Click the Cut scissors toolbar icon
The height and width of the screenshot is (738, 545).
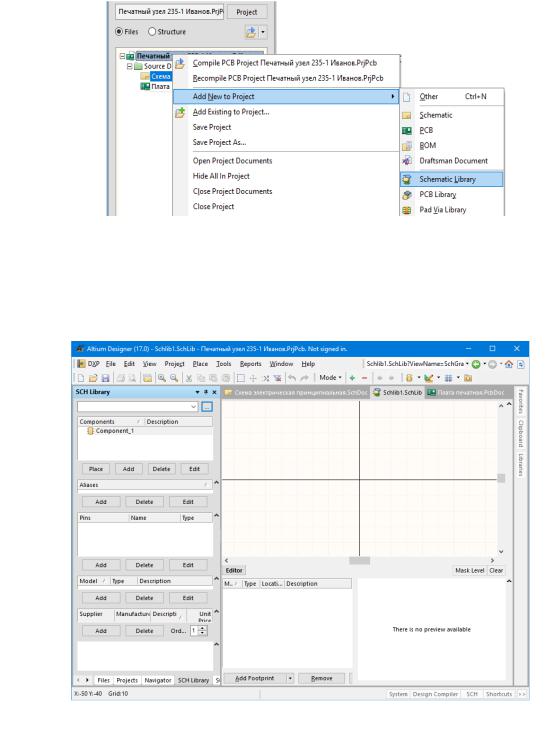pos(189,378)
